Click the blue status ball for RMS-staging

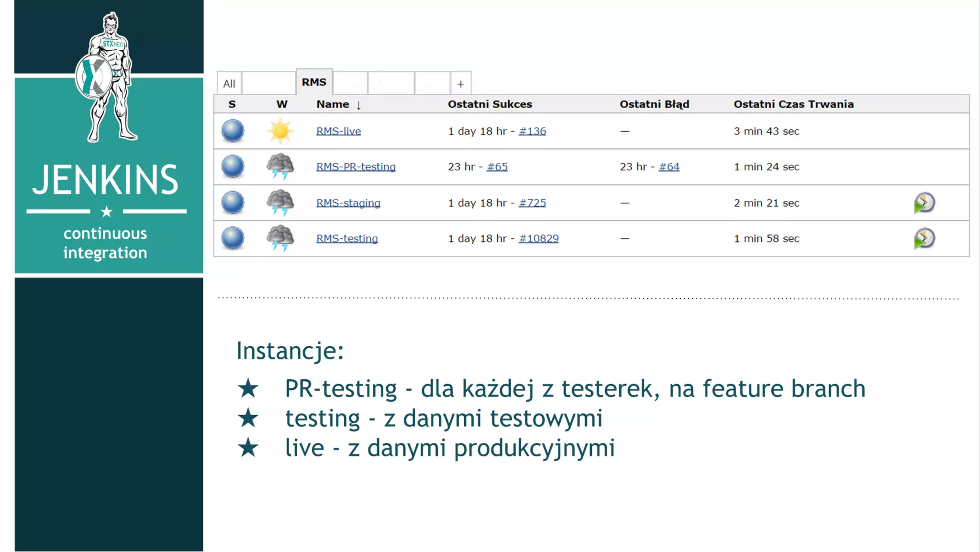point(233,202)
